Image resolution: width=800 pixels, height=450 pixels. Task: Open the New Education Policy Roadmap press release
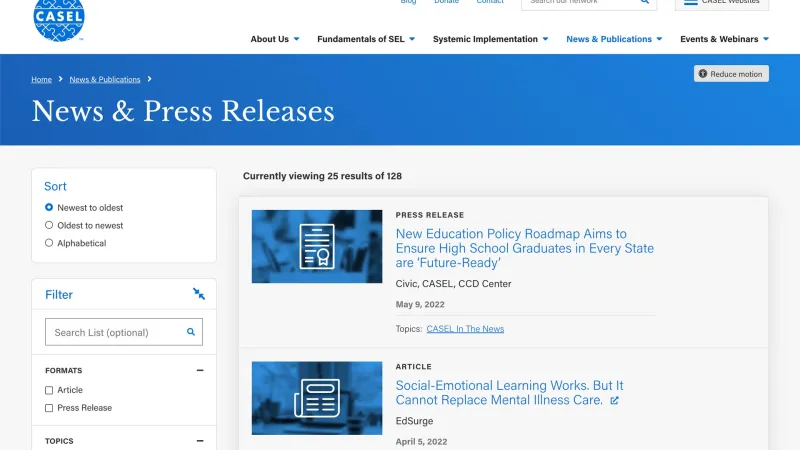pyautogui.click(x=524, y=248)
